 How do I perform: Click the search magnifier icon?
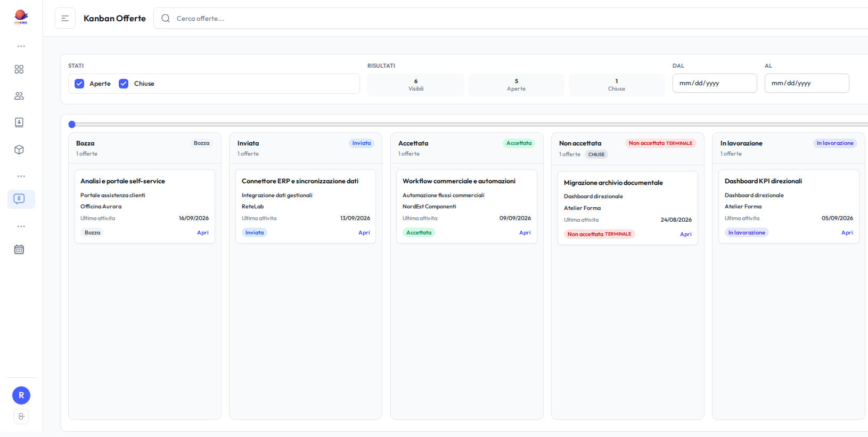[166, 18]
